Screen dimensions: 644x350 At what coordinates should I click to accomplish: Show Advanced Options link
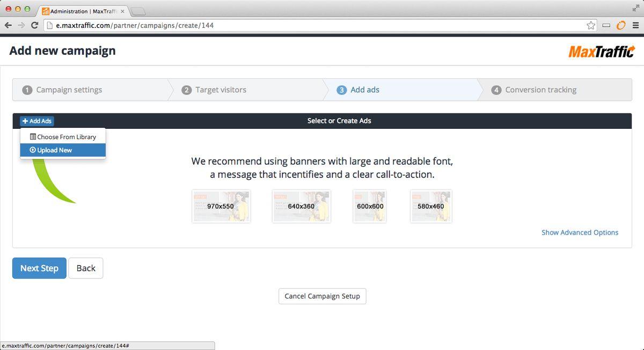(580, 232)
